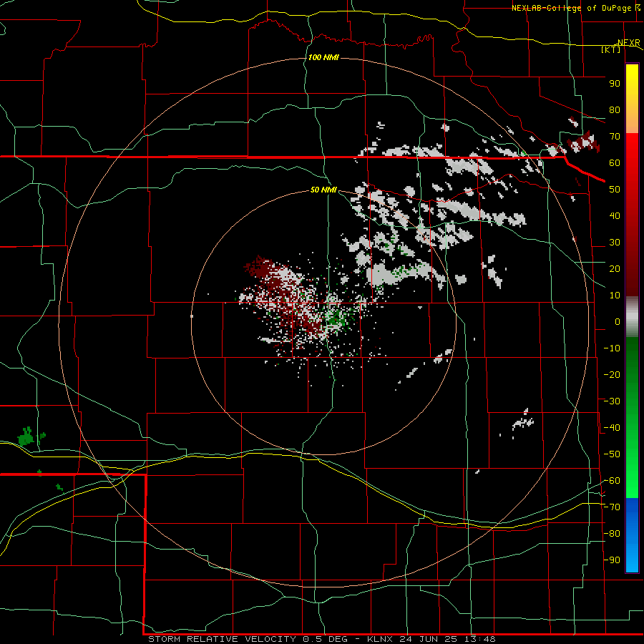Click the 100 NMI range ring label
Viewport: 644px width, 644px height.
point(323,57)
